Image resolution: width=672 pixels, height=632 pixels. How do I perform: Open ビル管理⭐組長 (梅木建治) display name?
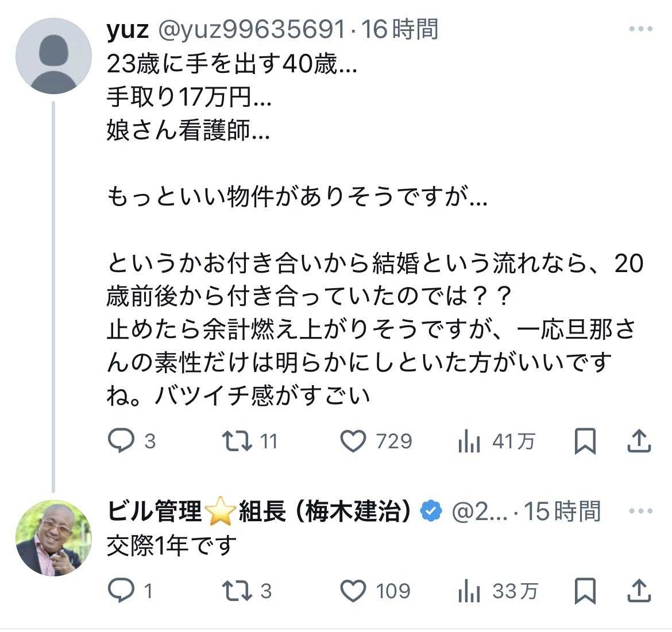(x=260, y=511)
